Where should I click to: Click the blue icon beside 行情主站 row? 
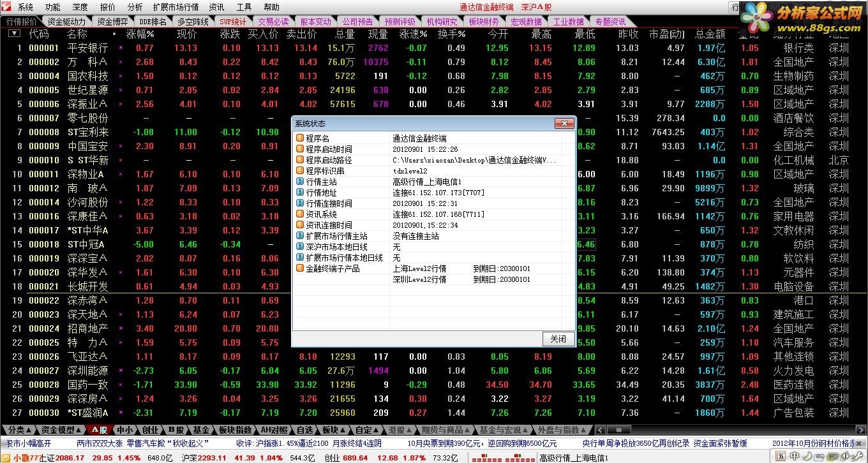[x=300, y=182]
